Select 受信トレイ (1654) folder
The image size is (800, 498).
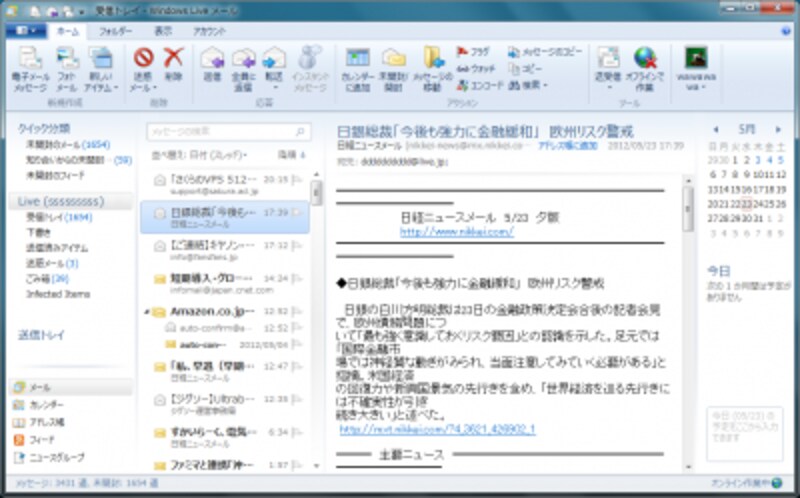[59, 217]
